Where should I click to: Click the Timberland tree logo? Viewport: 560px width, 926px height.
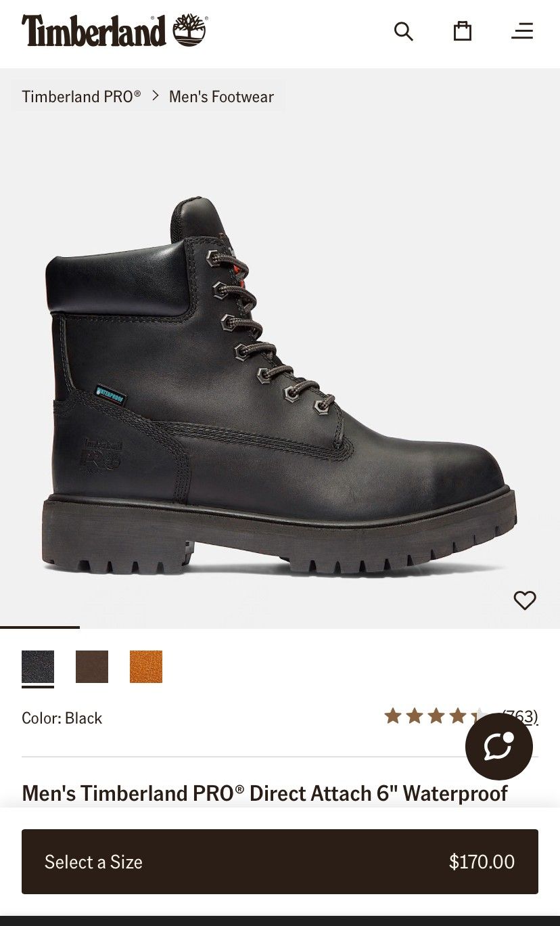point(190,30)
